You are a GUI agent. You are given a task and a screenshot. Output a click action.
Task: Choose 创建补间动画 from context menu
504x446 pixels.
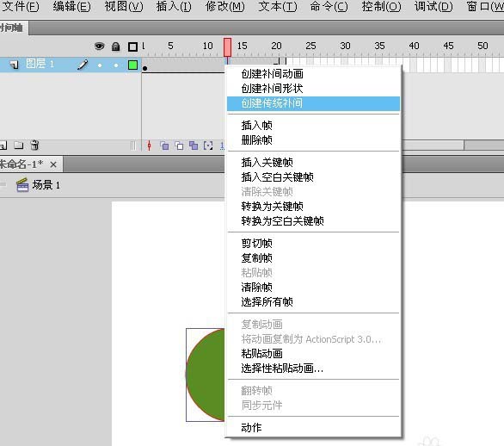point(313,74)
